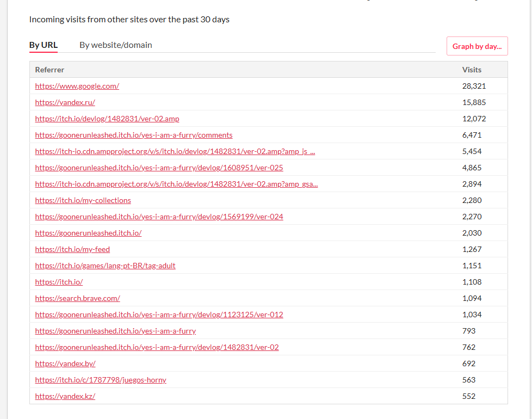The width and height of the screenshot is (532, 419).
Task: Open the https://itch.io/ referrer link
Action: [x=59, y=282]
